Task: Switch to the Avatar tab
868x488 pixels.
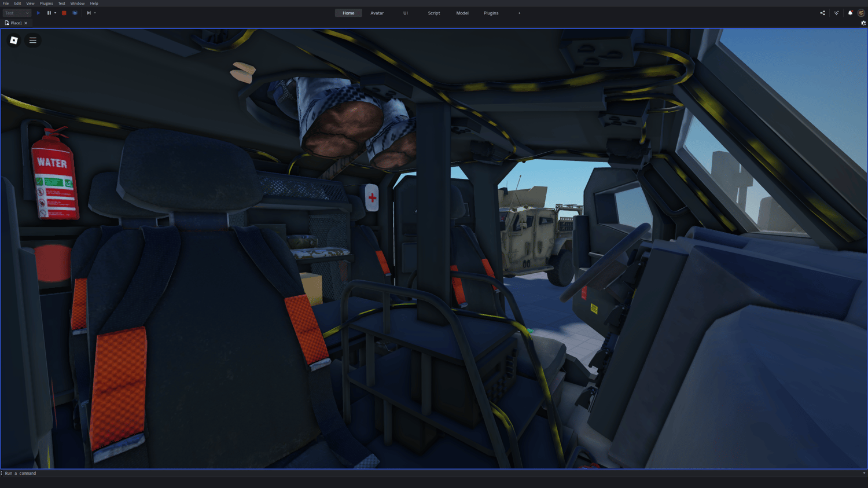Action: pyautogui.click(x=377, y=13)
